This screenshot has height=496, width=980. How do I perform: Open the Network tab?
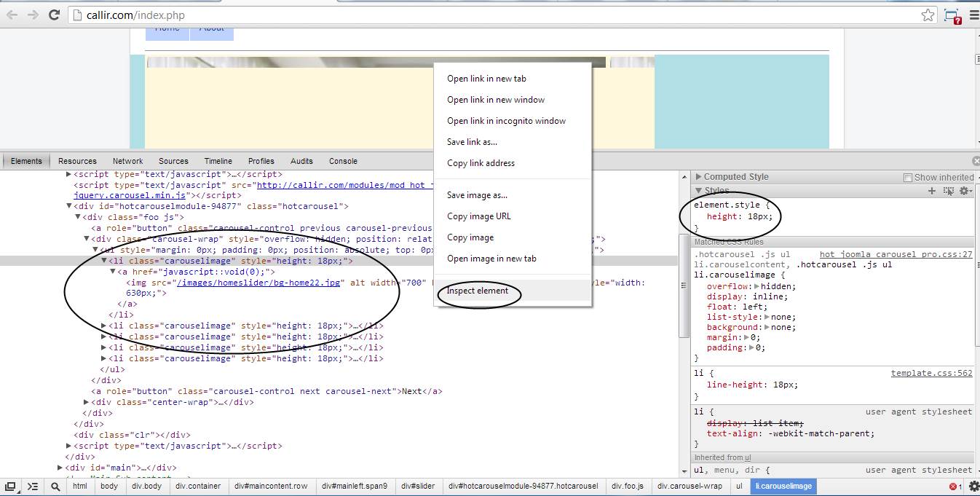(127, 161)
